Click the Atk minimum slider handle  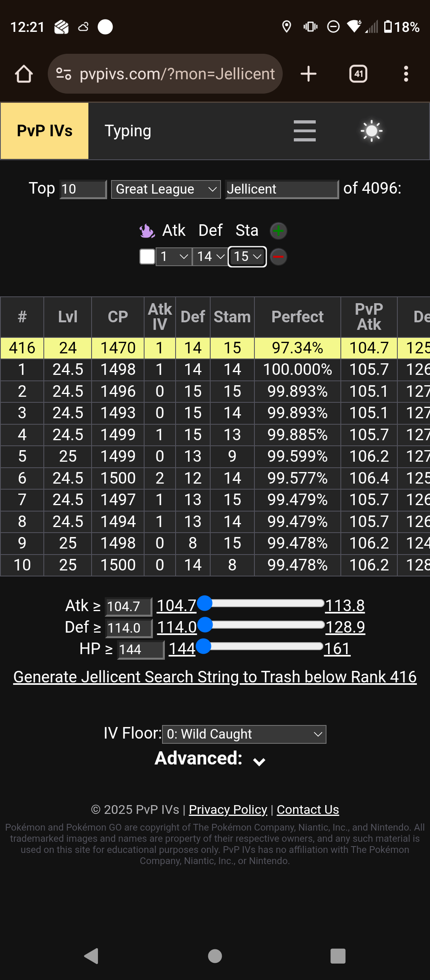tap(205, 603)
